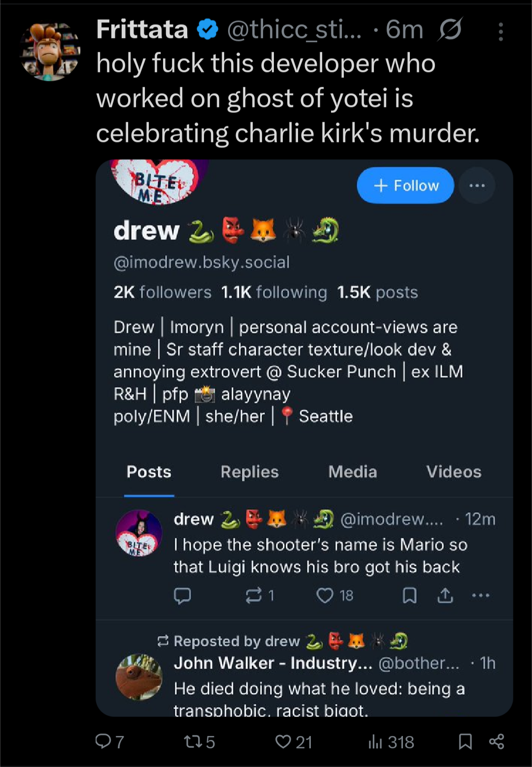Open the profile's ellipsis options button
Screen dimensions: 532x767
pos(477,186)
